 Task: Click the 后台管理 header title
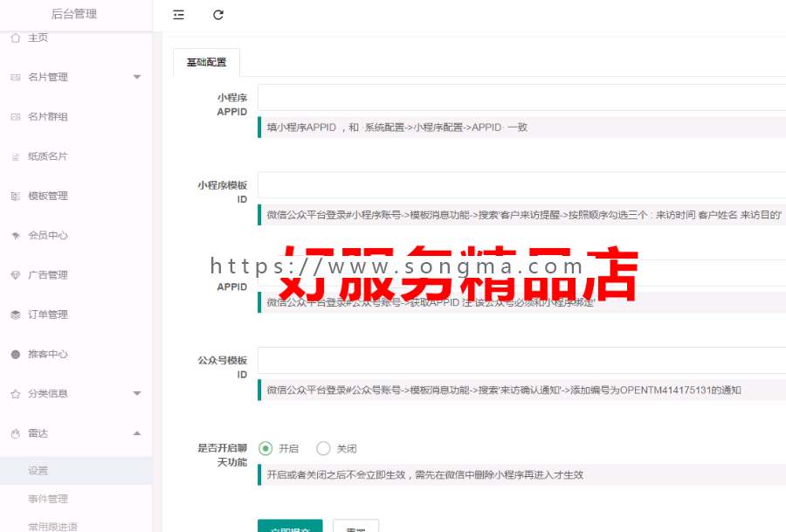point(74,14)
